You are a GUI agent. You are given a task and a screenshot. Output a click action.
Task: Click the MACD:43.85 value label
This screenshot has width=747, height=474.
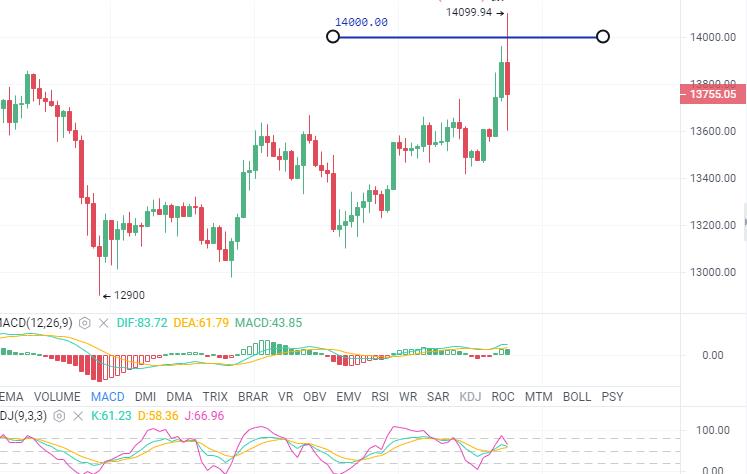268,323
